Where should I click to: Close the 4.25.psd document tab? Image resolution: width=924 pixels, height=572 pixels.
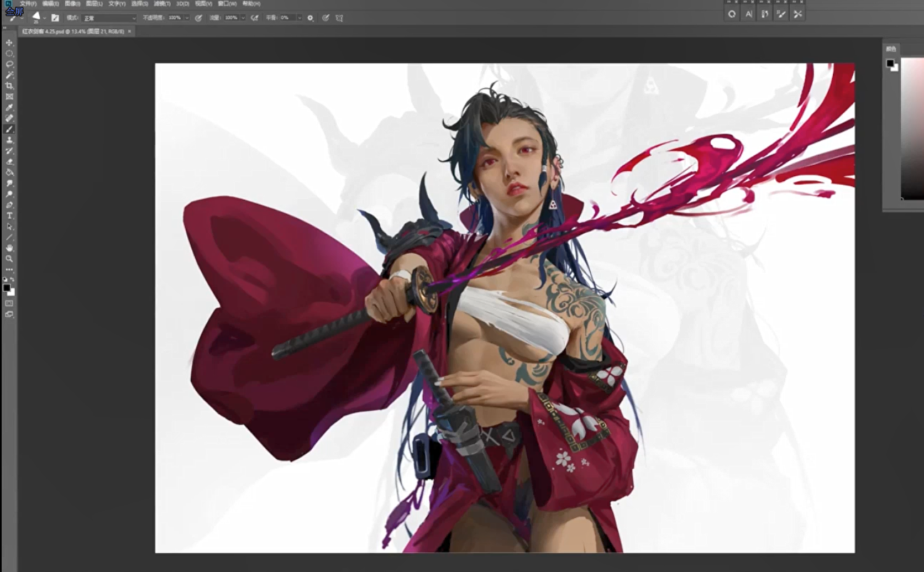click(129, 32)
